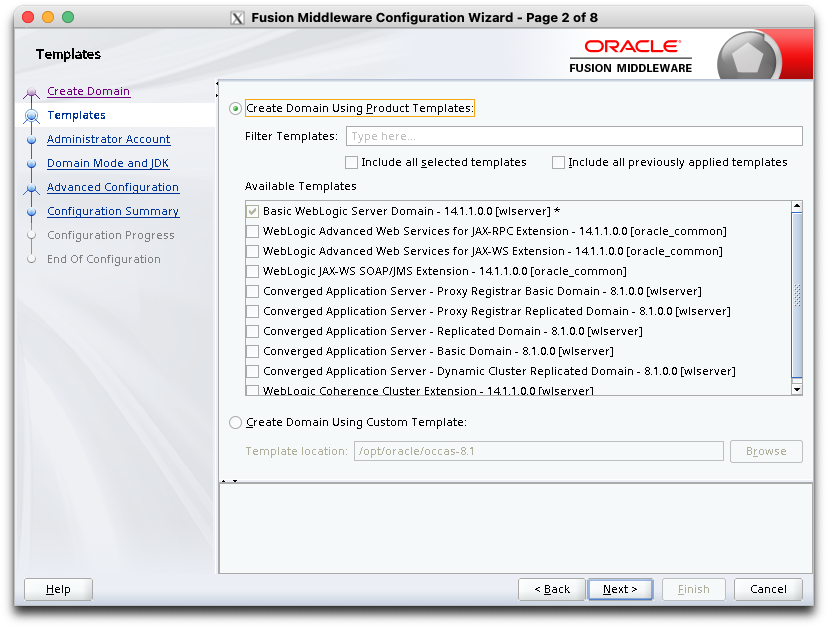The height and width of the screenshot is (628, 828).
Task: Click templates list scroll down arrow
Action: pos(797,390)
